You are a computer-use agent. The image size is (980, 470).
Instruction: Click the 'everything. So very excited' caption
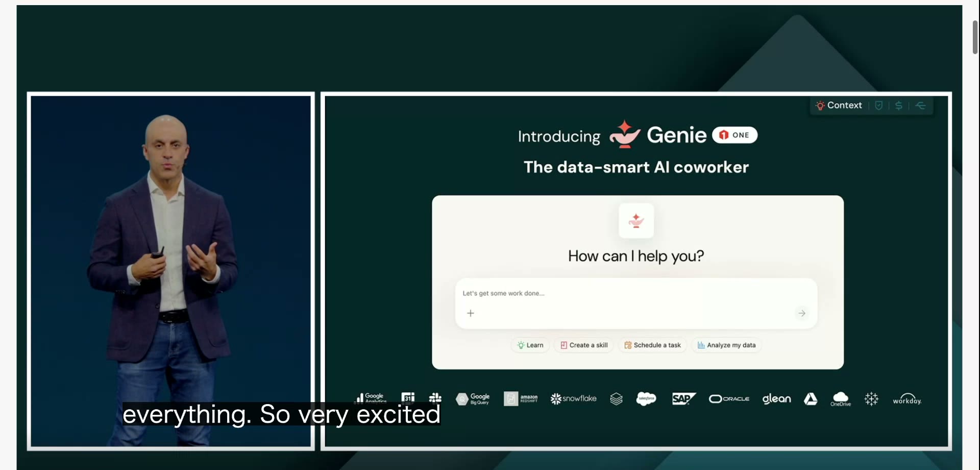pyautogui.click(x=281, y=414)
